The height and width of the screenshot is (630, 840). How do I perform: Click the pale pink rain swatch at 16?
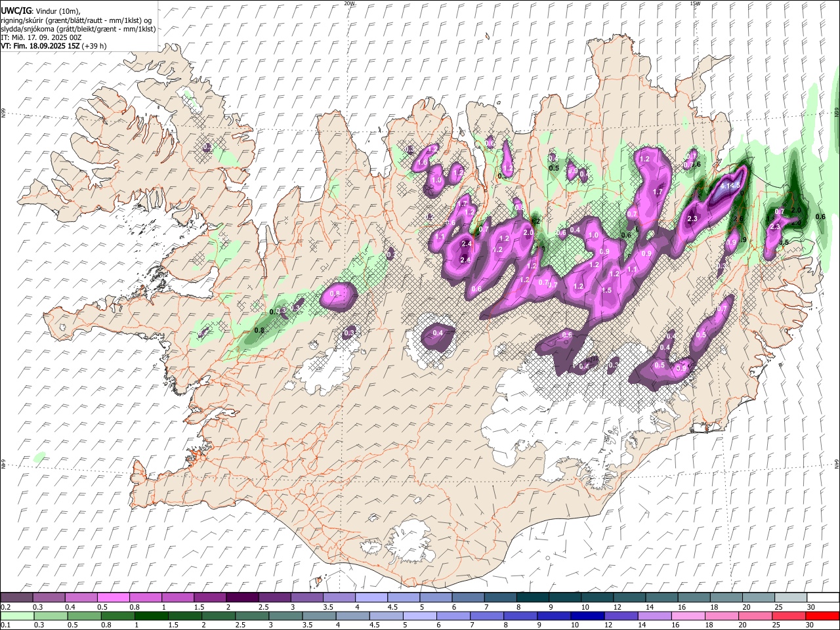(x=687, y=616)
